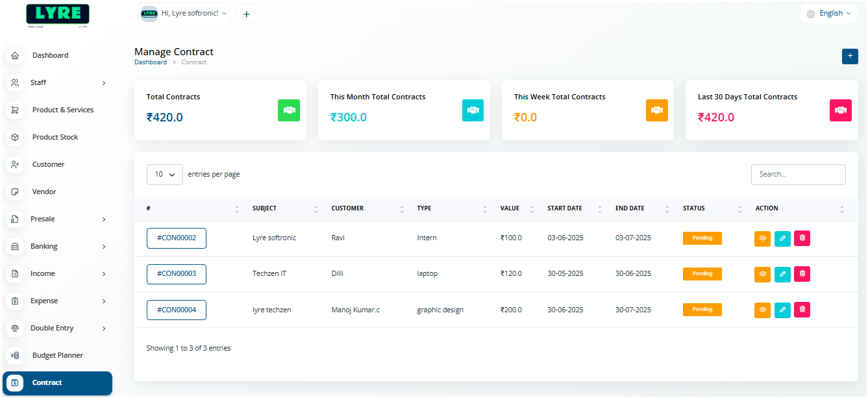Open the entries per page dropdown

click(x=164, y=175)
